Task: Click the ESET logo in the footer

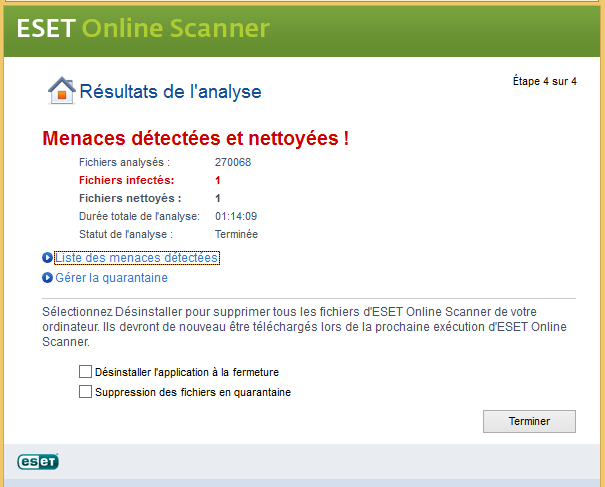Action: [x=38, y=462]
